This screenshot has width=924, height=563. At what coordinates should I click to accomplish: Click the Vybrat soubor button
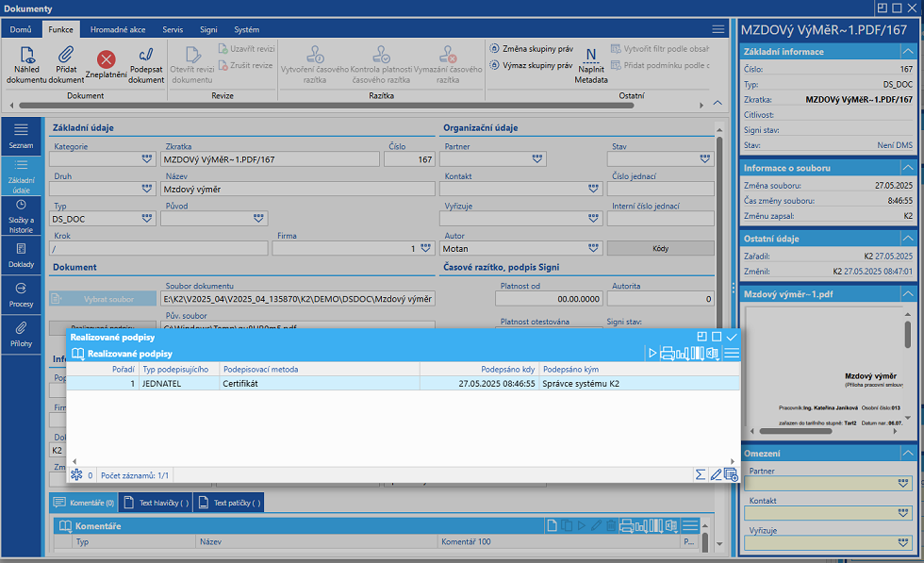pyautogui.click(x=103, y=299)
